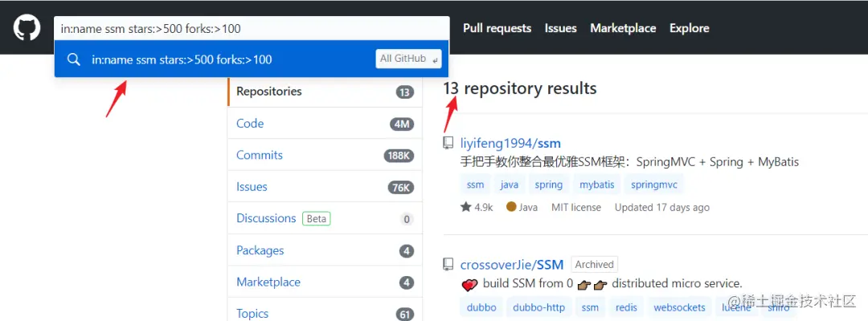Viewport: 868px width, 321px height.
Task: Click the websockets topic tag
Action: pyautogui.click(x=680, y=307)
